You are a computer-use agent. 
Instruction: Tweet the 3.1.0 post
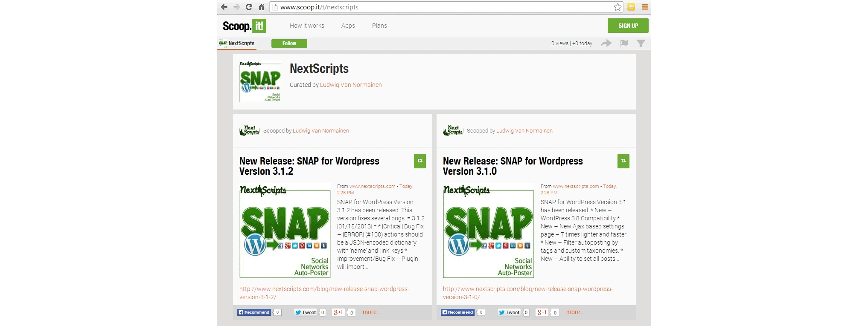pyautogui.click(x=509, y=312)
